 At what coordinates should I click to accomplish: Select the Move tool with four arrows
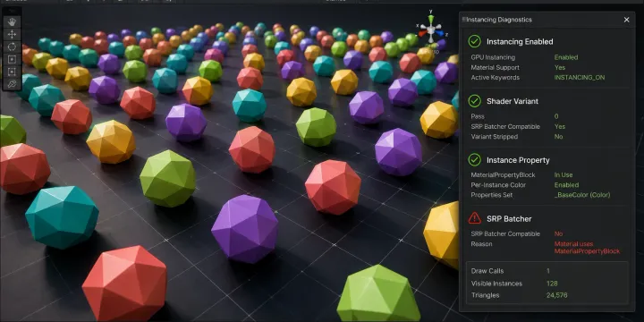click(12, 35)
